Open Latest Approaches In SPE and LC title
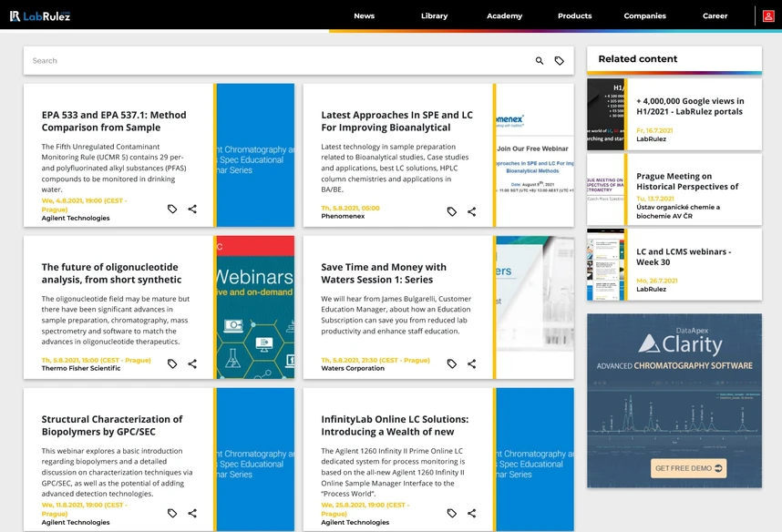Image resolution: width=782 pixels, height=532 pixels. [x=396, y=121]
